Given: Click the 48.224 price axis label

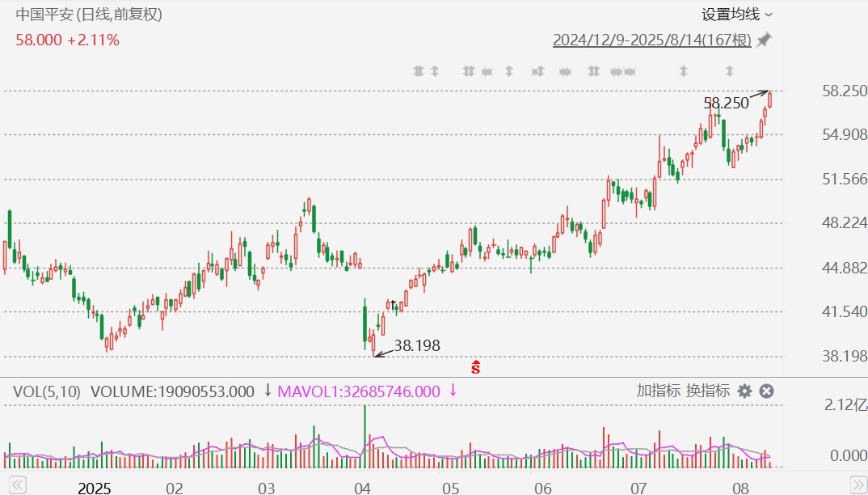Looking at the screenshot, I should coord(845,223).
